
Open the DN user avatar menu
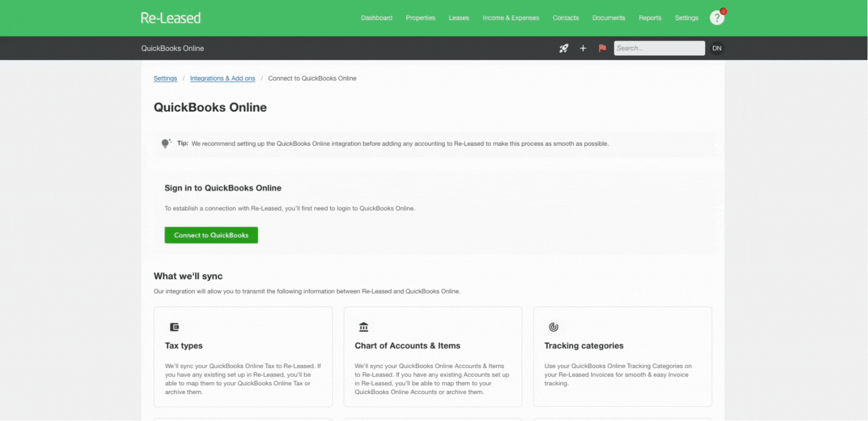pyautogui.click(x=717, y=48)
